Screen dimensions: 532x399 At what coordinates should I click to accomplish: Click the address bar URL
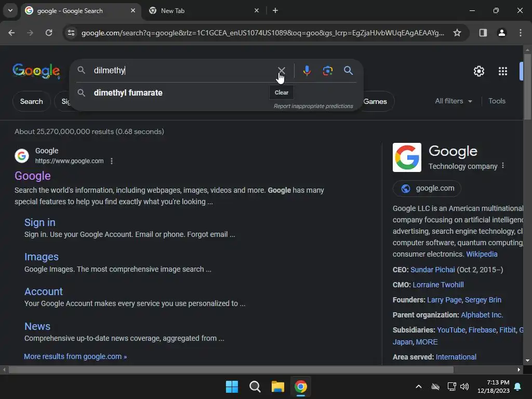(x=262, y=33)
